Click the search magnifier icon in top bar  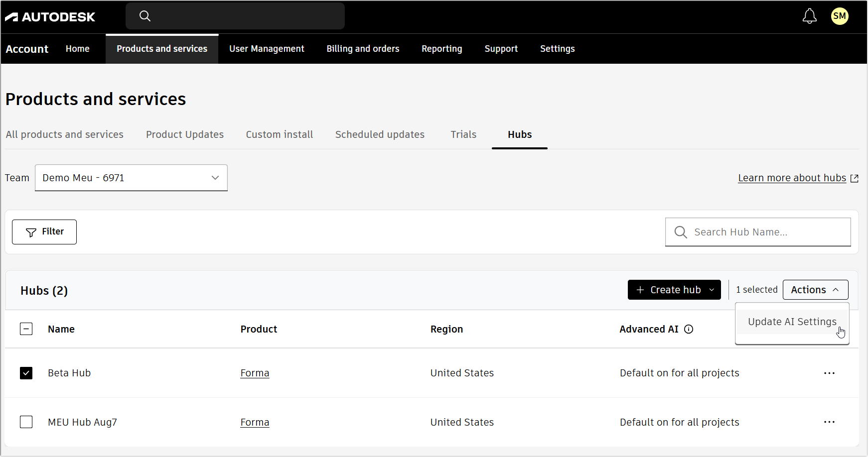(145, 16)
